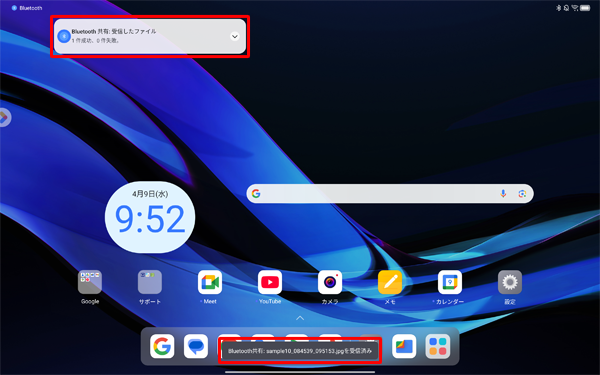Tap the battery icon in status bar

pos(585,8)
